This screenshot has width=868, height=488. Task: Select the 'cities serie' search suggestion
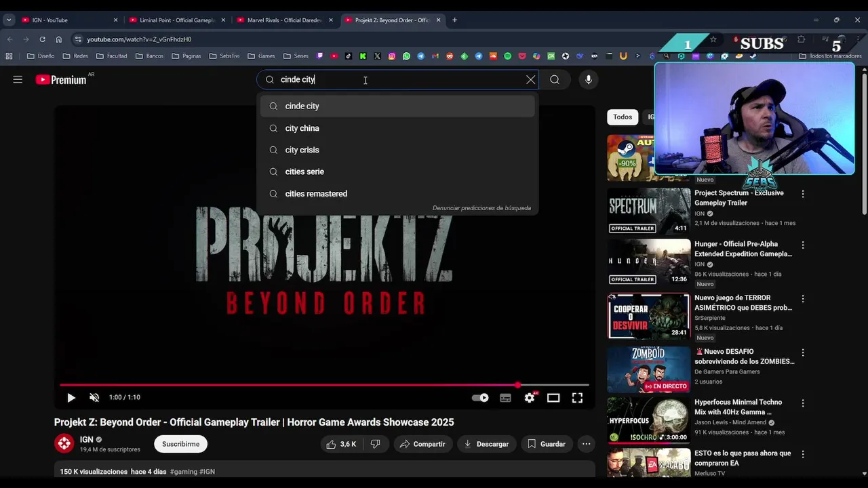click(397, 171)
